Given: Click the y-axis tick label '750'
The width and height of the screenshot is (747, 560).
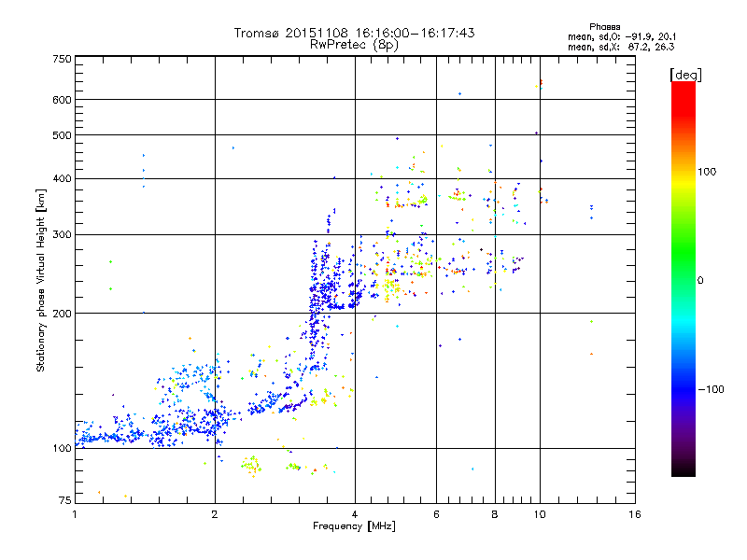Looking at the screenshot, I should point(62,59).
